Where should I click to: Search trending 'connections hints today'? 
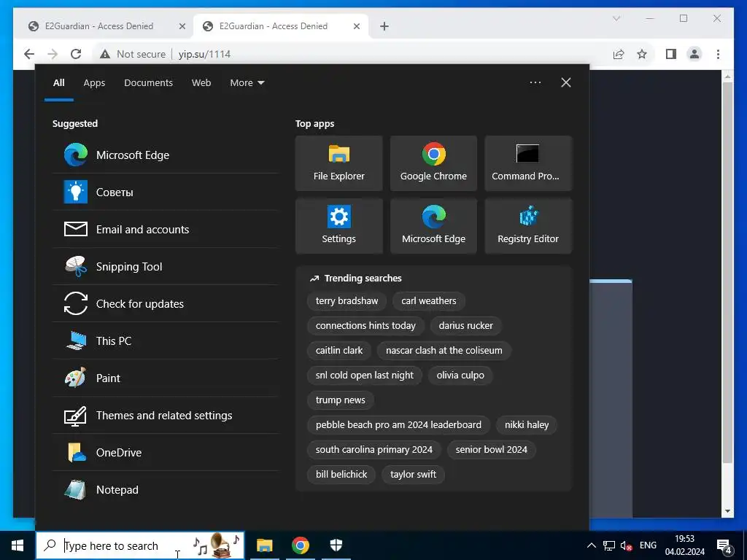pyautogui.click(x=365, y=325)
